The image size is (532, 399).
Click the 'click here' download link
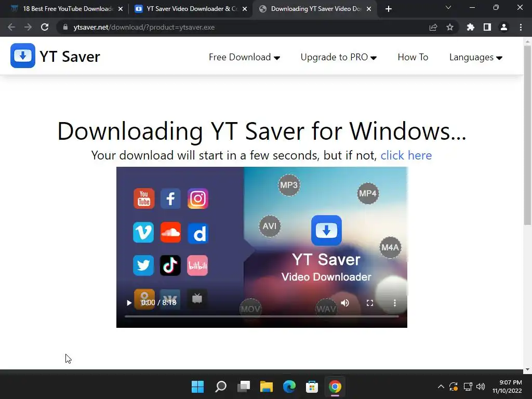406,155
